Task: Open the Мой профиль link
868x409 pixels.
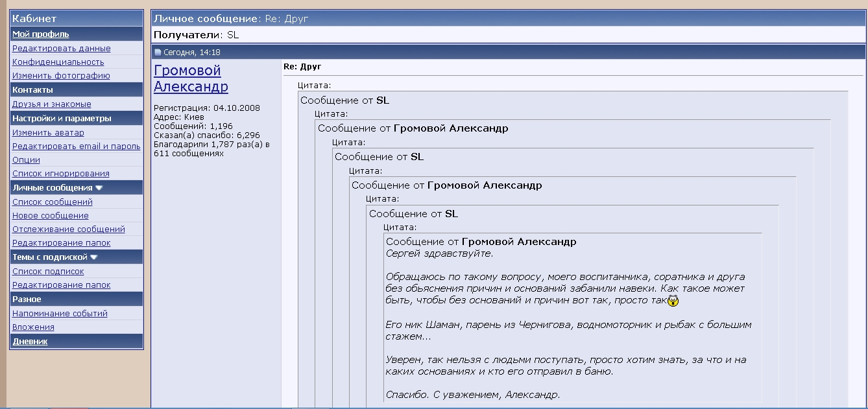Action: click(x=40, y=34)
